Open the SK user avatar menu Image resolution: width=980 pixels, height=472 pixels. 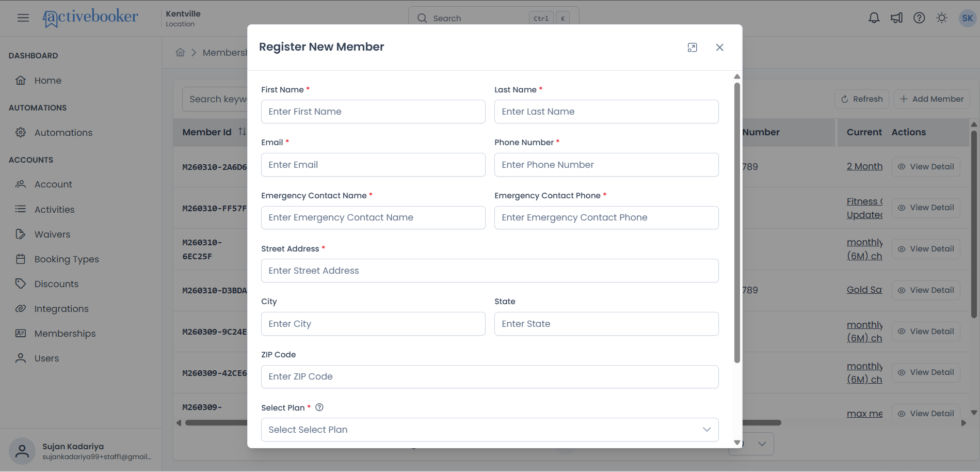coord(967,18)
